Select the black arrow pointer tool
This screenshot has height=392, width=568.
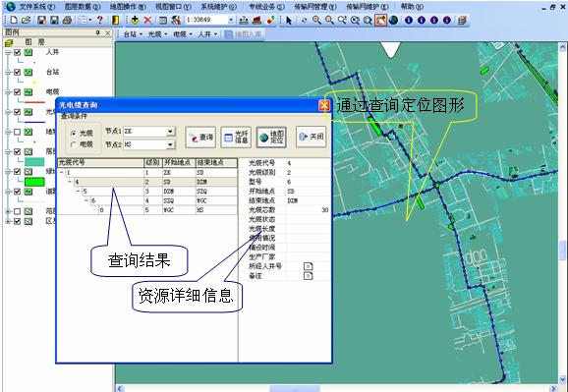tap(289, 21)
